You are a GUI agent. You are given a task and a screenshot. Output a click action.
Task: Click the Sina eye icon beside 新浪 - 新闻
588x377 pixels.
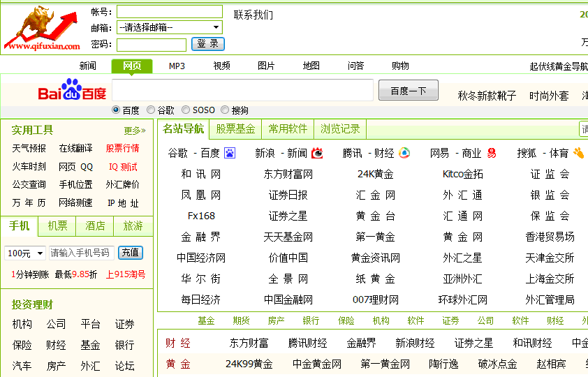[x=317, y=154]
